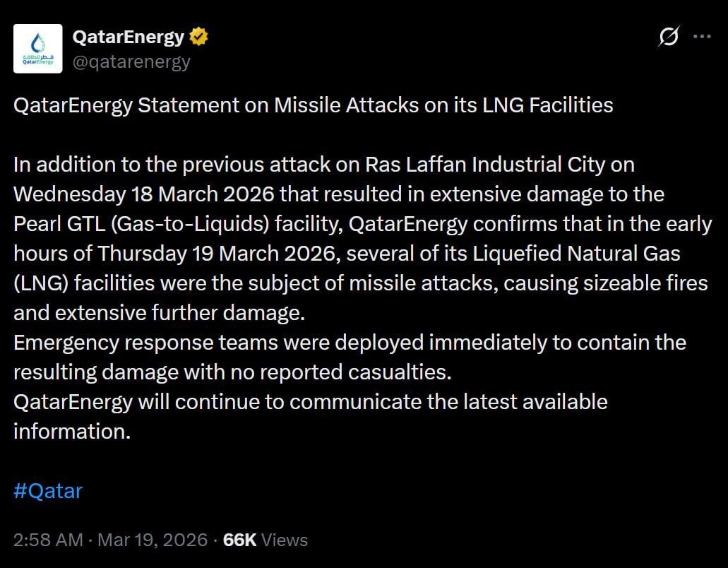Click the 'Wednesday 18 March 2026' text
Screen dimensions: 728x568
tap(146, 194)
